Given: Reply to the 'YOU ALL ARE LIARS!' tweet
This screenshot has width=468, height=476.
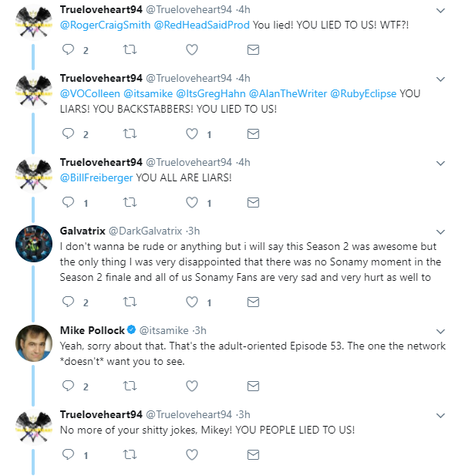Looking at the screenshot, I should point(69,202).
